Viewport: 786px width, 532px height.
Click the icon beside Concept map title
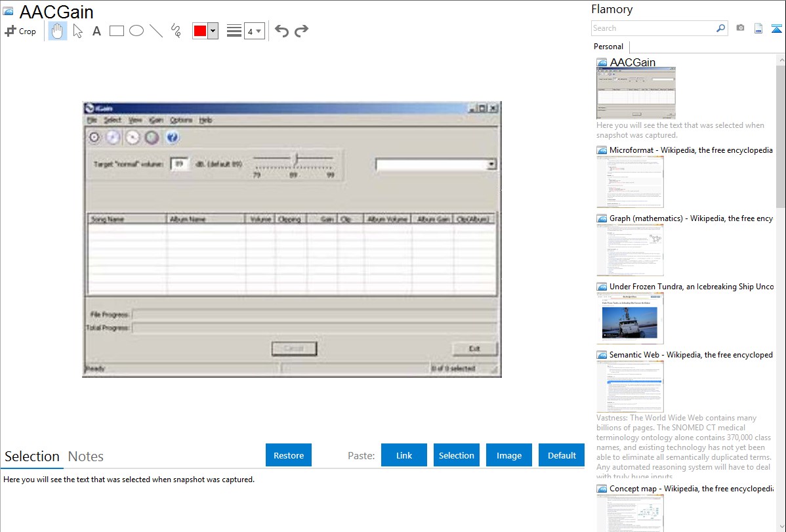602,489
